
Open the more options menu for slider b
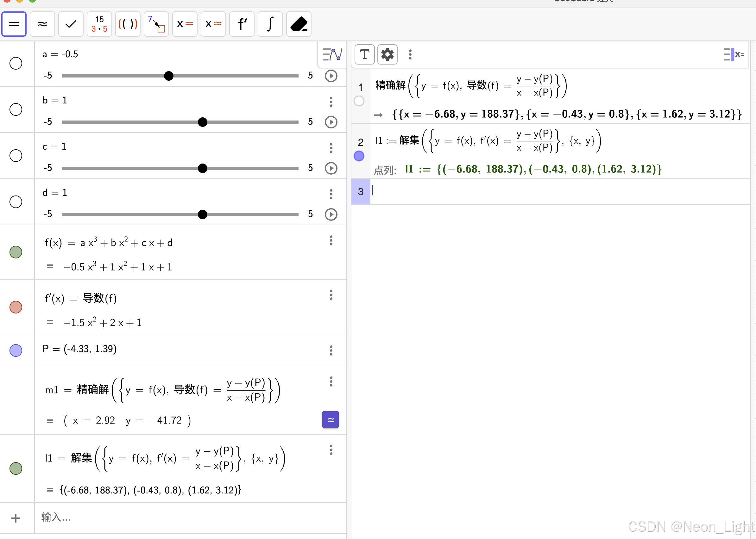(331, 102)
